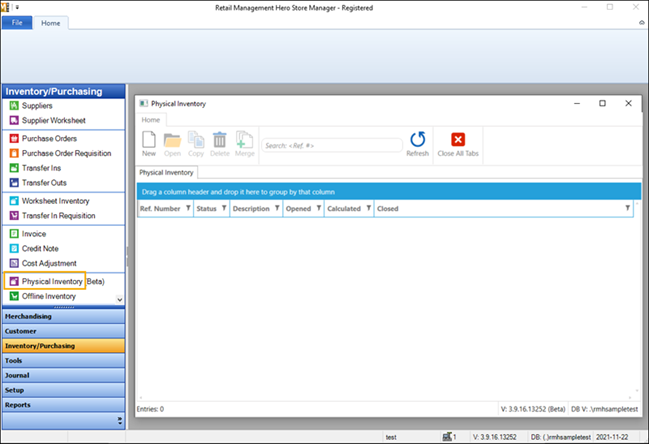Click the Inventory/Purchasing panel header
Image resolution: width=649 pixels, height=444 pixels.
click(63, 91)
